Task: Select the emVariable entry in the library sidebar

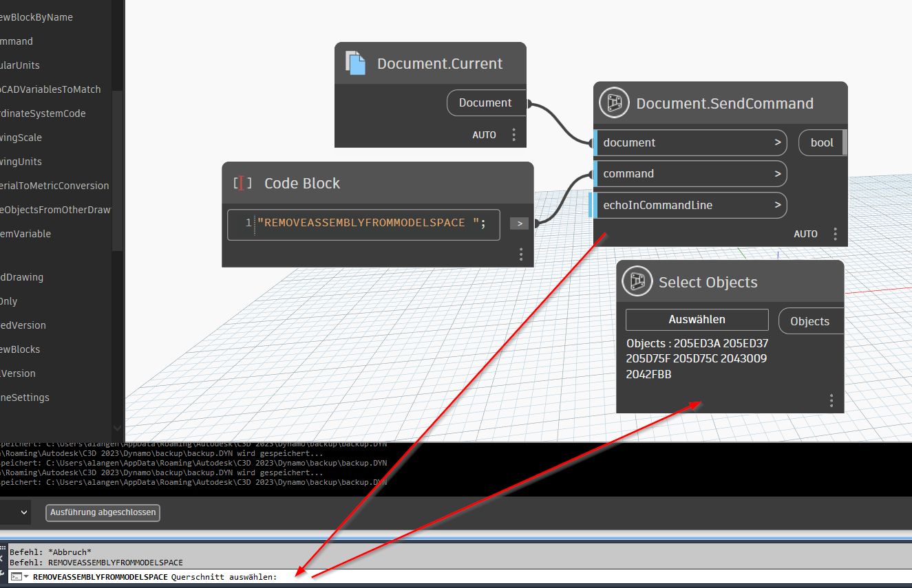Action: click(25, 234)
